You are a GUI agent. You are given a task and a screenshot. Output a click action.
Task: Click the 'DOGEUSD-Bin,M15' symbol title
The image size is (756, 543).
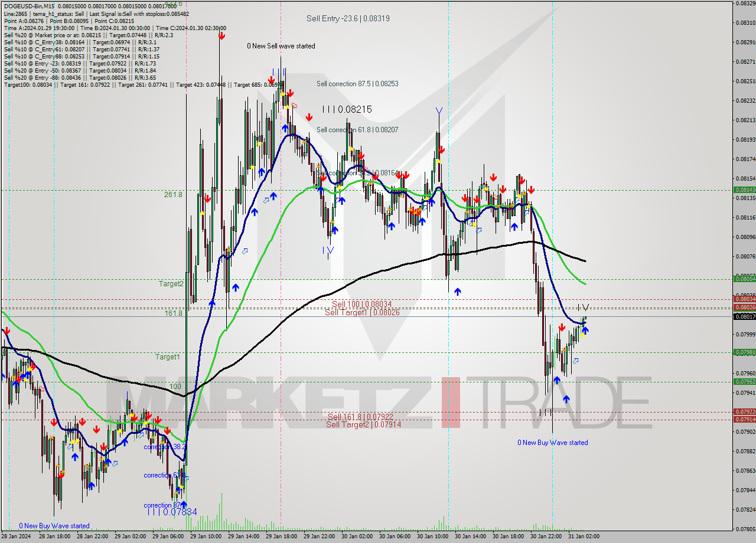[28, 6]
